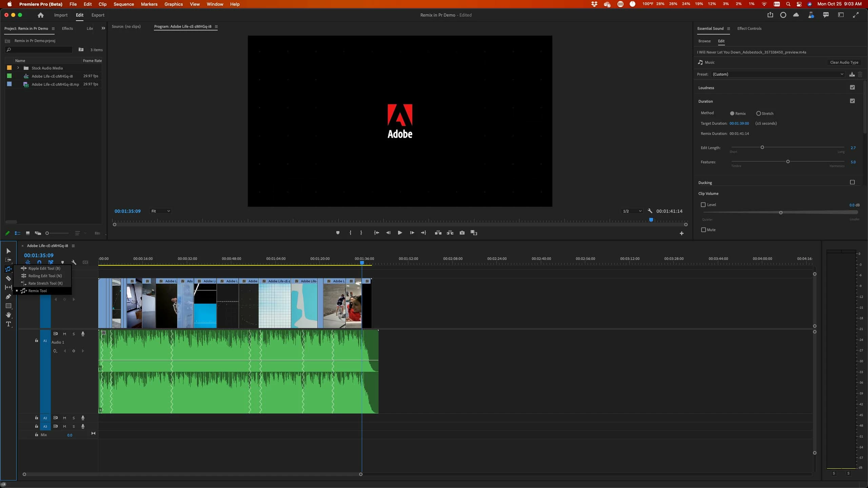Click the Clear Audio Type button
Screen dimensions: 868x488
(x=844, y=62)
